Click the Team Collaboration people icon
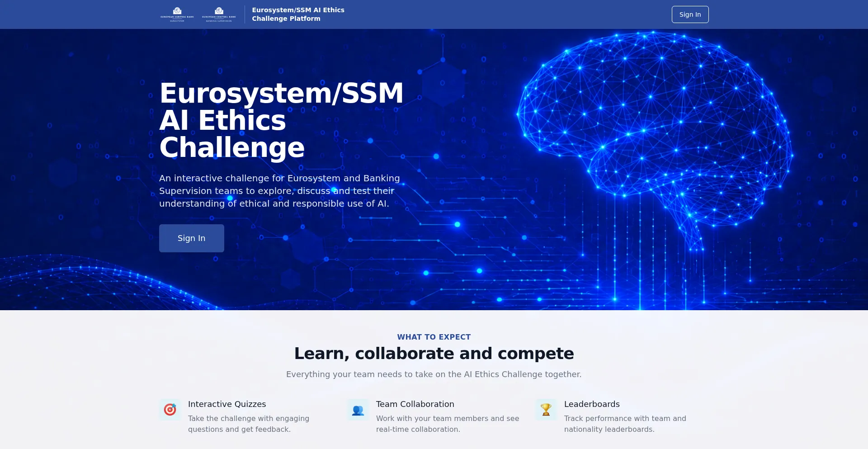This screenshot has height=449, width=868. point(358,410)
